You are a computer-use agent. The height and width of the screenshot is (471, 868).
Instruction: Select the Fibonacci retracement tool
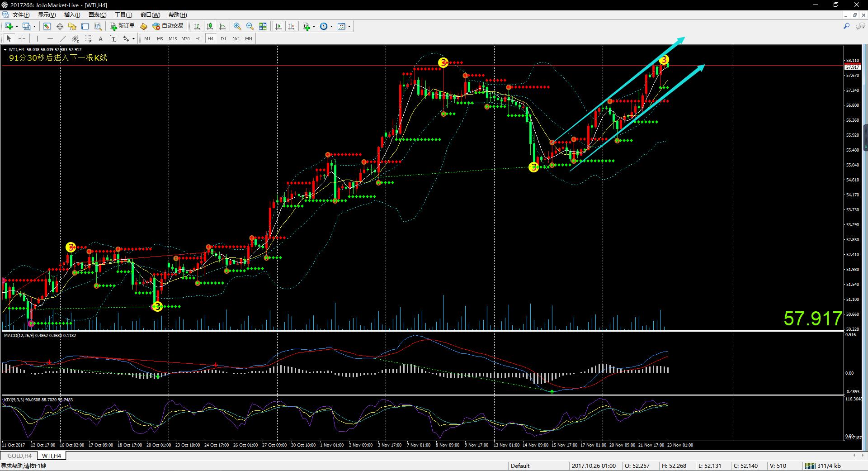88,38
